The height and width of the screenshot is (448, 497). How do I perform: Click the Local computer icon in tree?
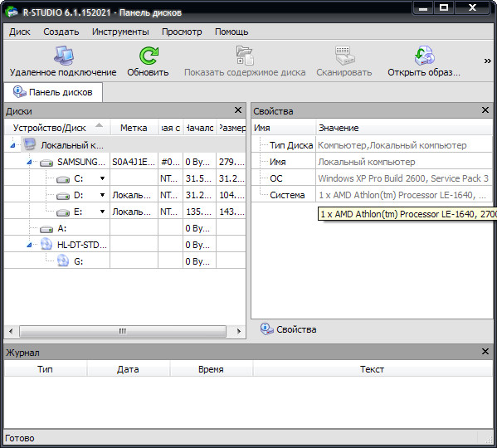(30, 144)
